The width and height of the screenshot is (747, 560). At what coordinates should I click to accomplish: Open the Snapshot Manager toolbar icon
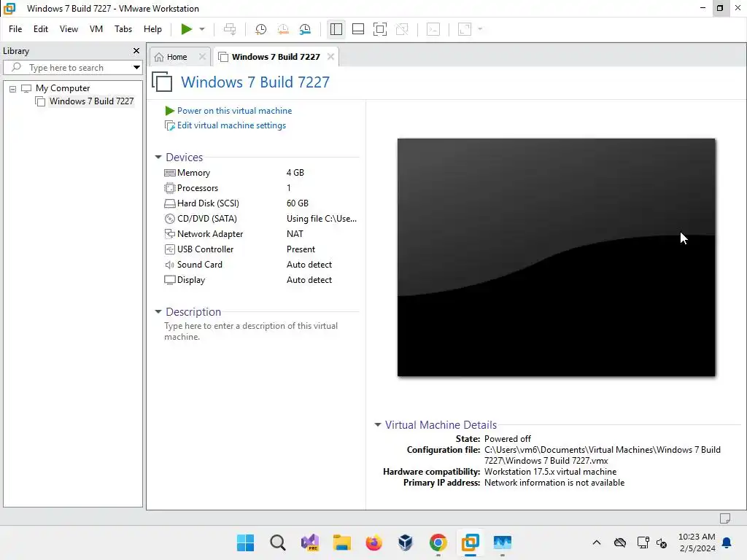pyautogui.click(x=305, y=29)
